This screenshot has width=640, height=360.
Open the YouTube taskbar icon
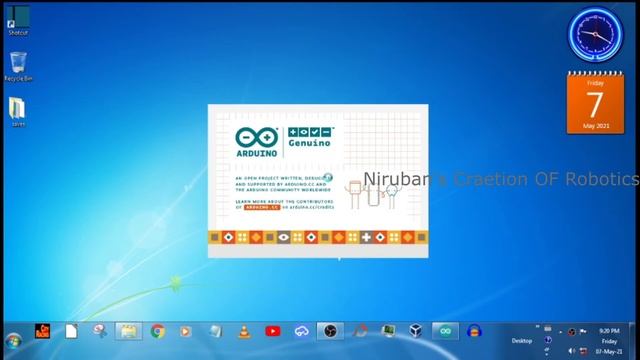[273, 331]
